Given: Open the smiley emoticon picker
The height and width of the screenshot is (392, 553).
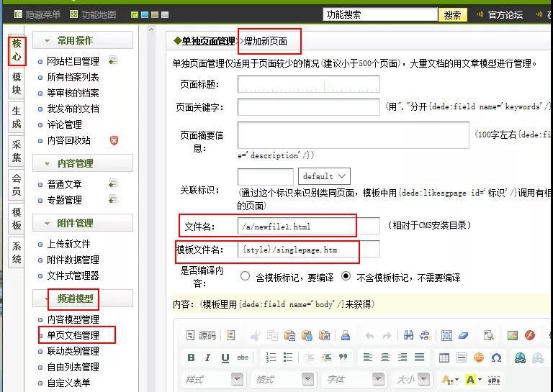Looking at the screenshot, I should point(479,358).
